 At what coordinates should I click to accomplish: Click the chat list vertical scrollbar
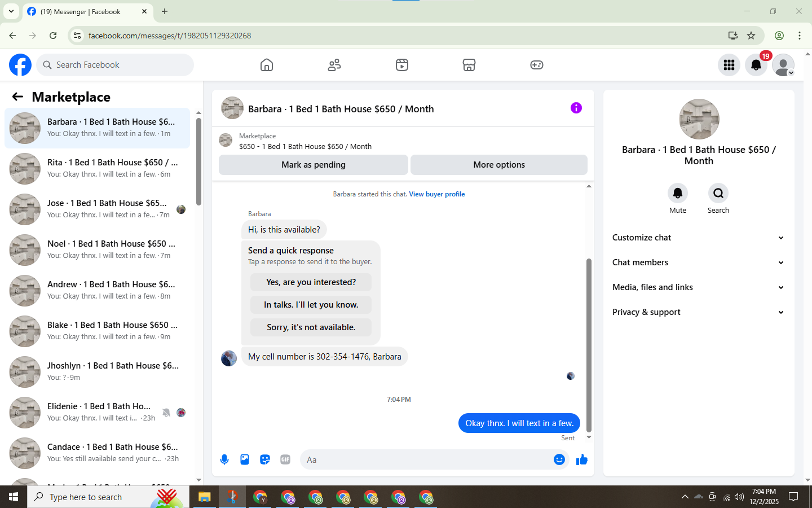pos(198,161)
